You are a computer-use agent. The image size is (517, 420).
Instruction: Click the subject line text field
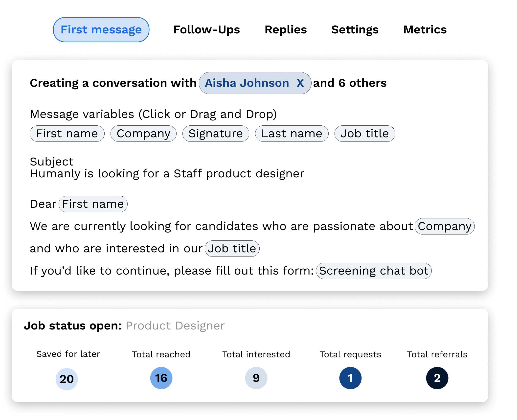167,174
